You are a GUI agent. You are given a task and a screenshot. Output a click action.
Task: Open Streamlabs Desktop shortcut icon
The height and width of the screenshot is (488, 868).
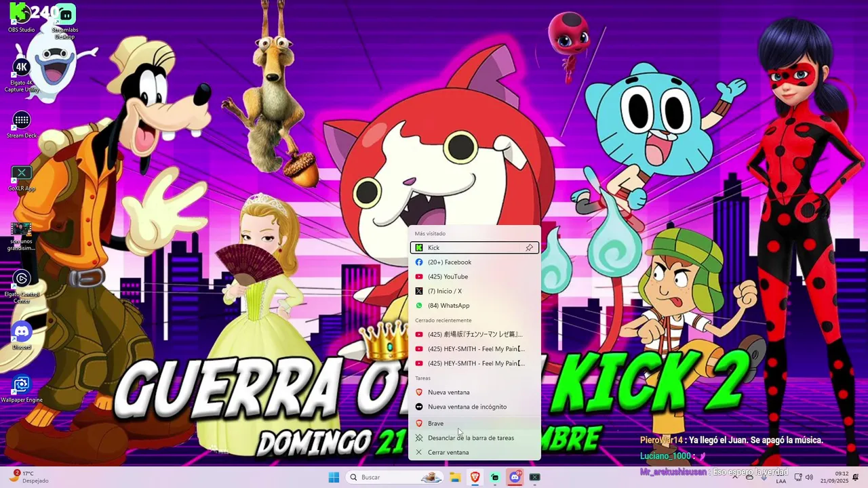(x=64, y=21)
